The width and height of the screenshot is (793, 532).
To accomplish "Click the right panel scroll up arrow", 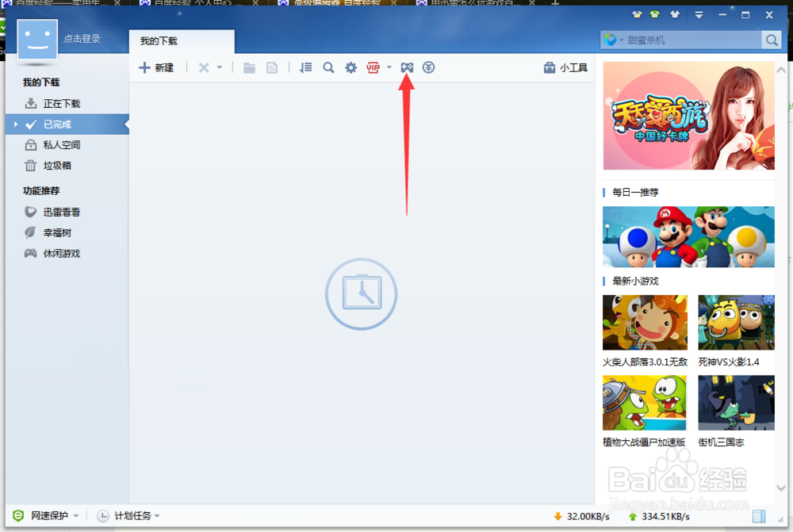I will [x=781, y=71].
